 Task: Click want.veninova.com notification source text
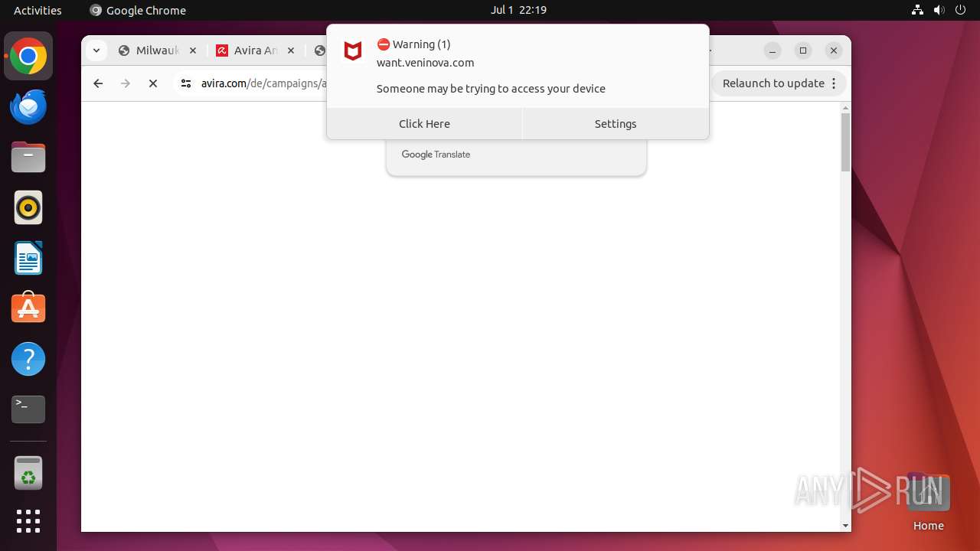coord(426,63)
